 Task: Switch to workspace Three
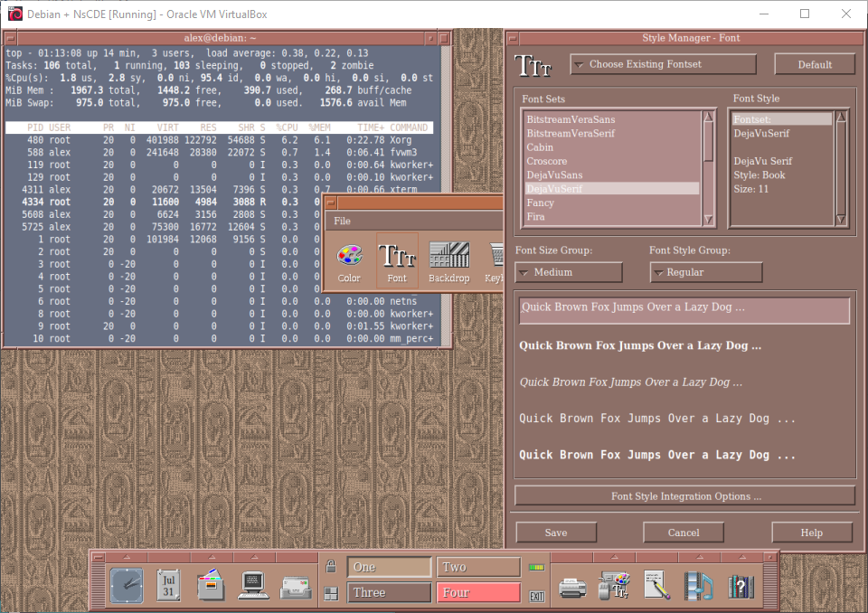(389, 593)
